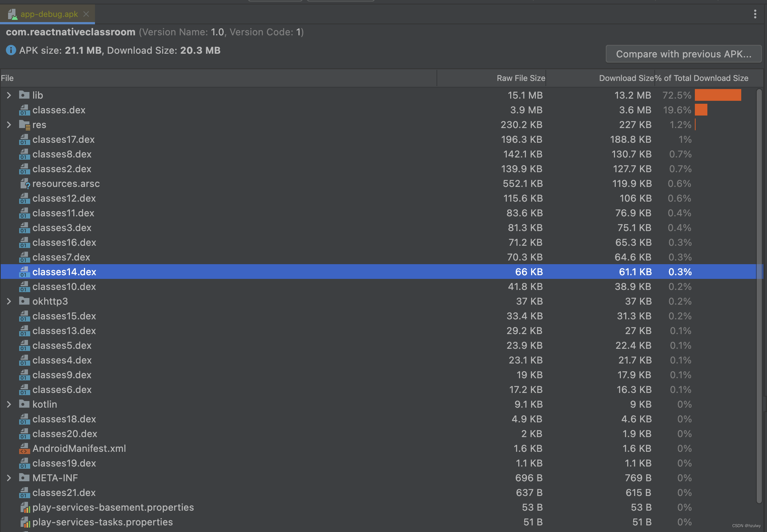Click the classes6.dex file icon
The height and width of the screenshot is (532, 767).
click(x=24, y=389)
